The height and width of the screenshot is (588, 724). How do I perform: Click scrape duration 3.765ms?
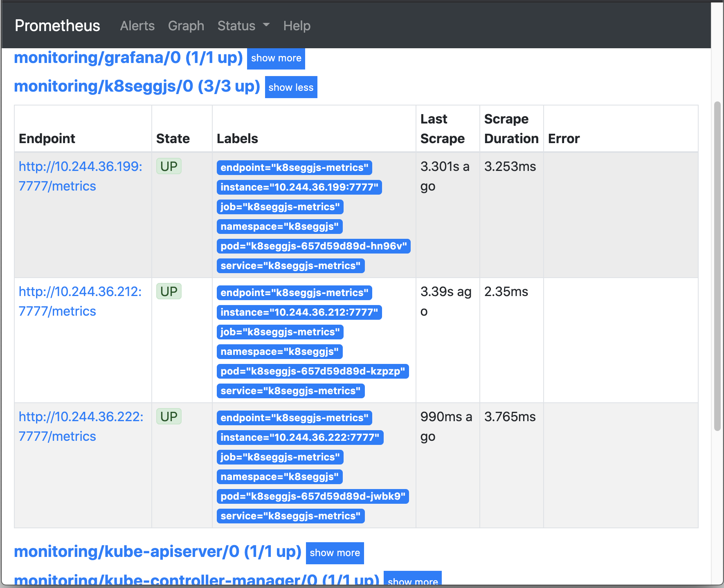click(x=510, y=417)
